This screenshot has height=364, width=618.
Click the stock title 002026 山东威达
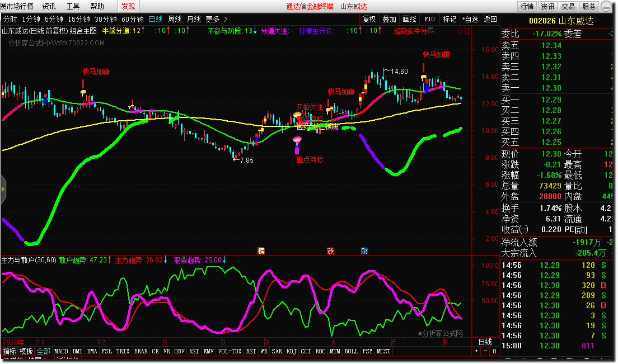[x=561, y=21]
